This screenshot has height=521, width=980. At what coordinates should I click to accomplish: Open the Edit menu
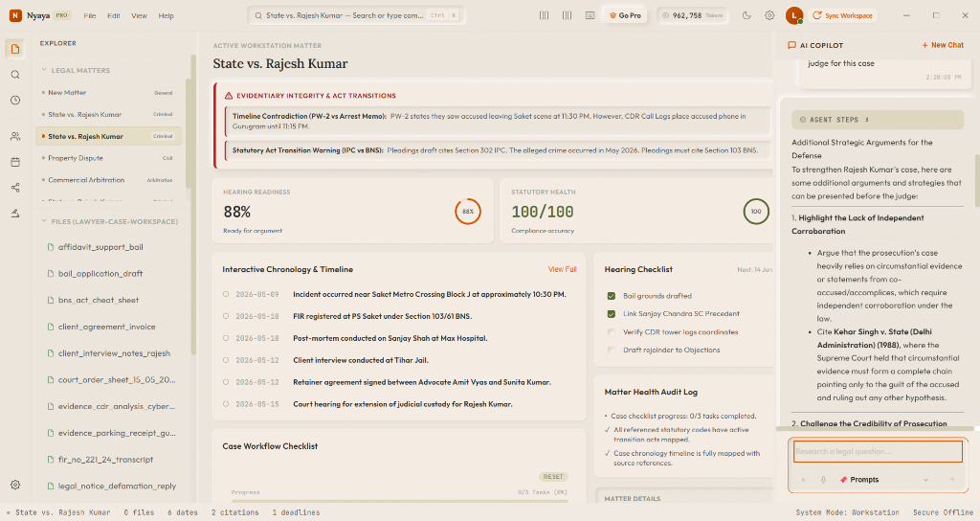point(113,15)
